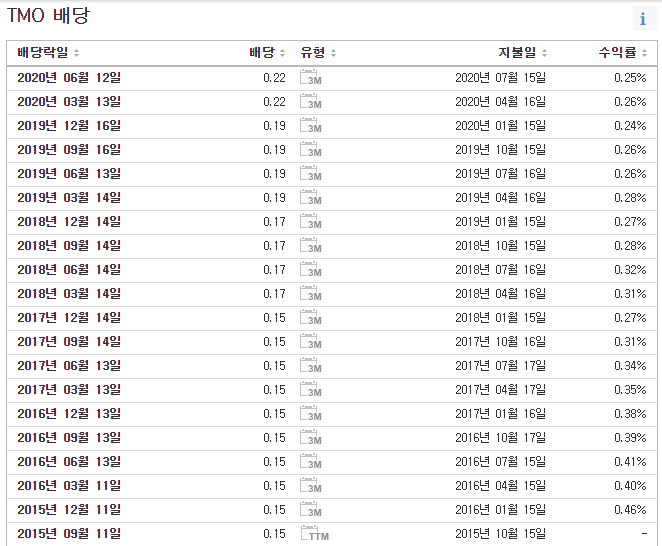This screenshot has height=546, width=662.
Task: Click yield value 0.35%
Action: pyautogui.click(x=630, y=391)
